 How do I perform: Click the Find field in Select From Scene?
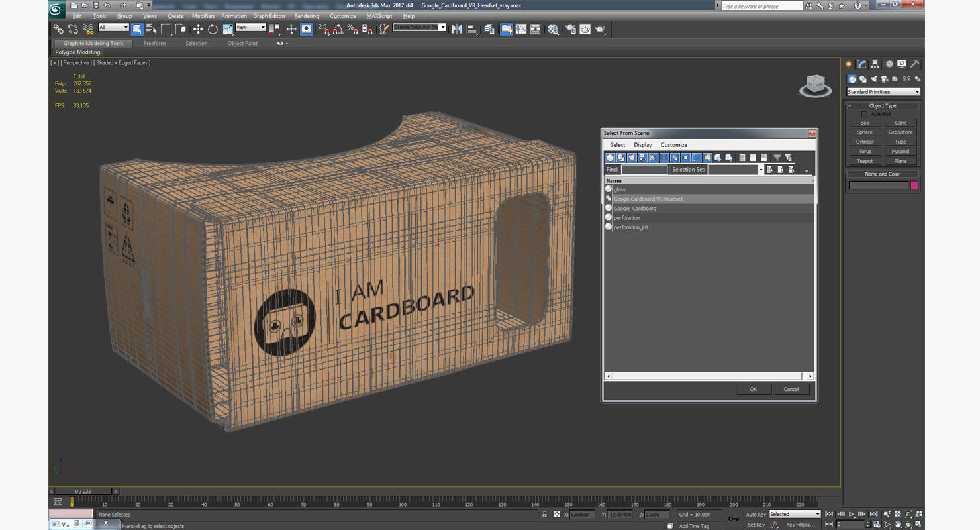click(644, 170)
